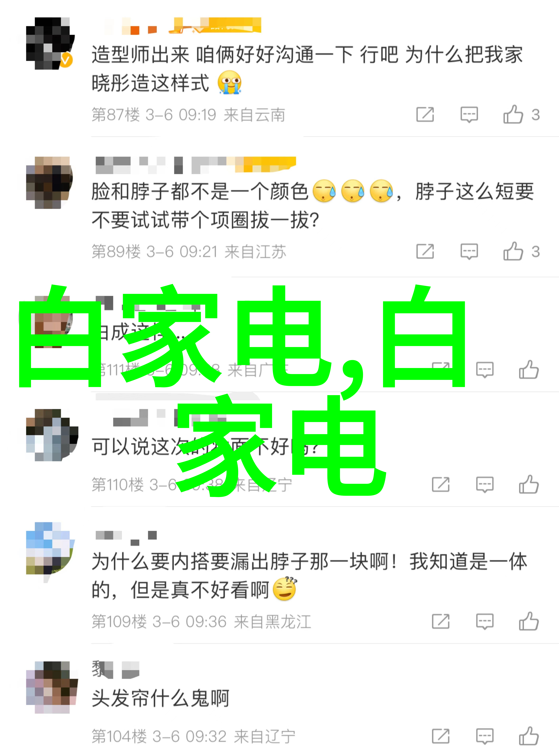This screenshot has width=559, height=756.
Task: Like the floor 110 comment from 辽宁
Action: point(528,484)
